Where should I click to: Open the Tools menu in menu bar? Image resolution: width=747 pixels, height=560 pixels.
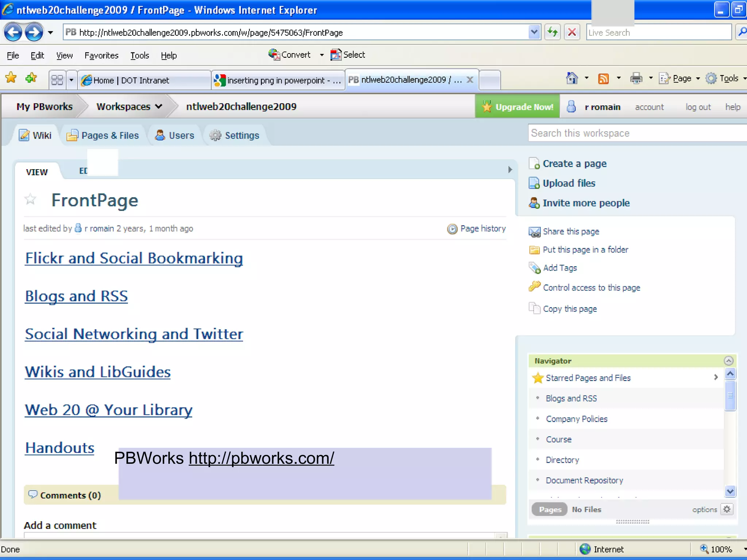click(x=140, y=55)
